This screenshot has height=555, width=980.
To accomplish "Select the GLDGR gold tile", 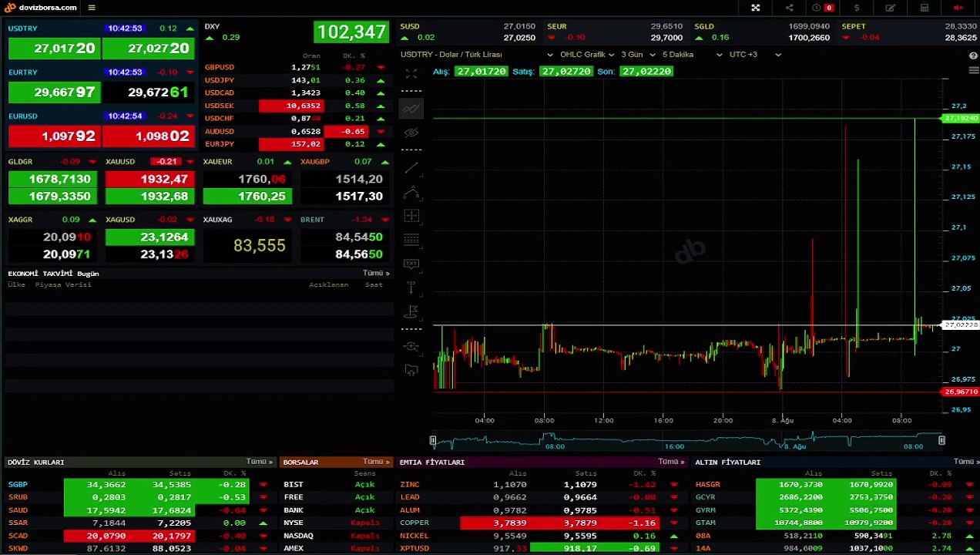I will coord(52,180).
